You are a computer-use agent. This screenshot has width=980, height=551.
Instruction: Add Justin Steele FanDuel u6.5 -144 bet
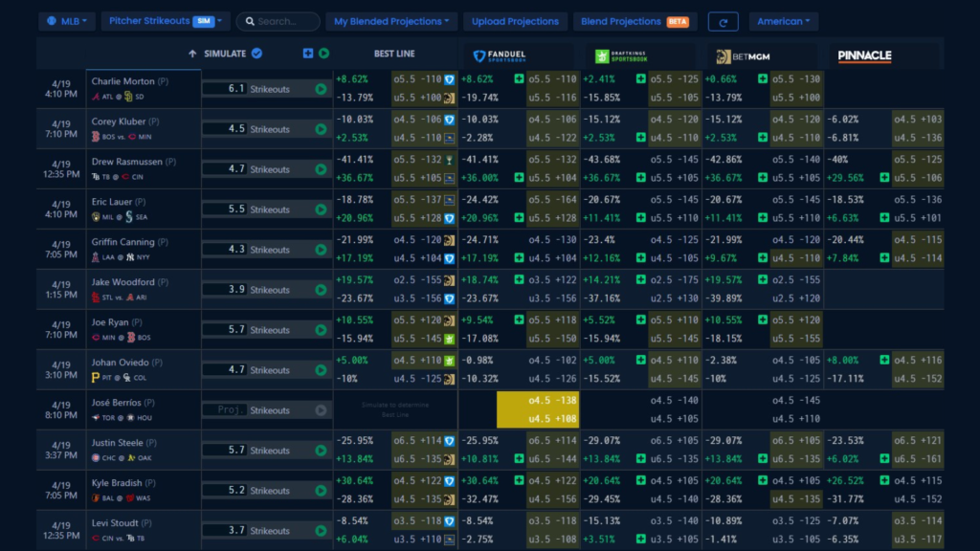coord(519,458)
